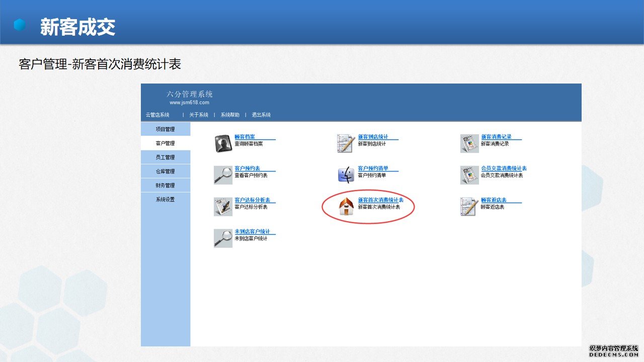Select 客户管理 in the sidebar
Image resolution: width=644 pixels, height=362 pixels.
pos(166,143)
